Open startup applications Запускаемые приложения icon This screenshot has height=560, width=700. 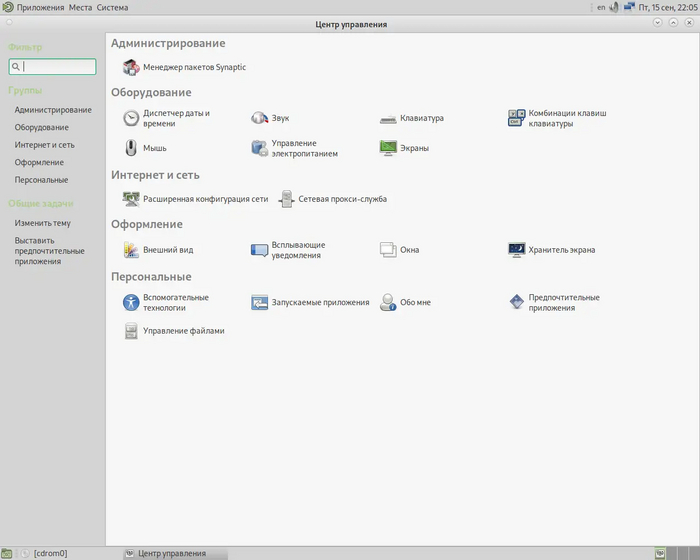(259, 302)
